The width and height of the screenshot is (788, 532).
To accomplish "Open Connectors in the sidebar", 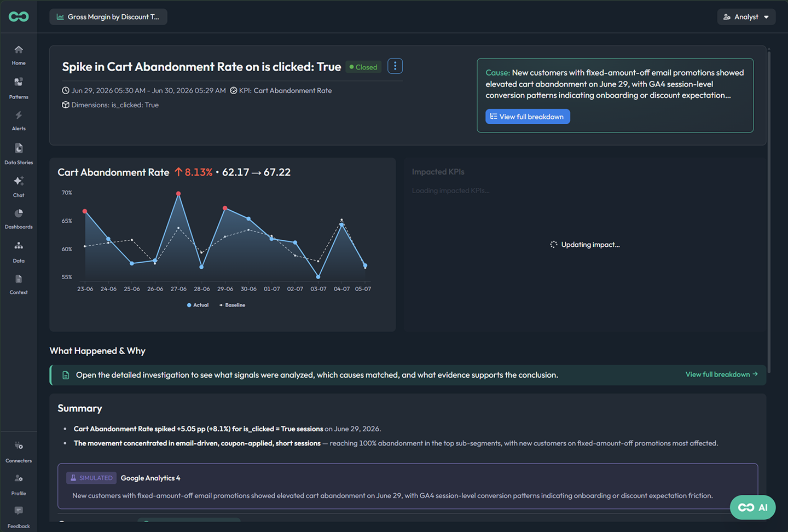I will coord(19,452).
